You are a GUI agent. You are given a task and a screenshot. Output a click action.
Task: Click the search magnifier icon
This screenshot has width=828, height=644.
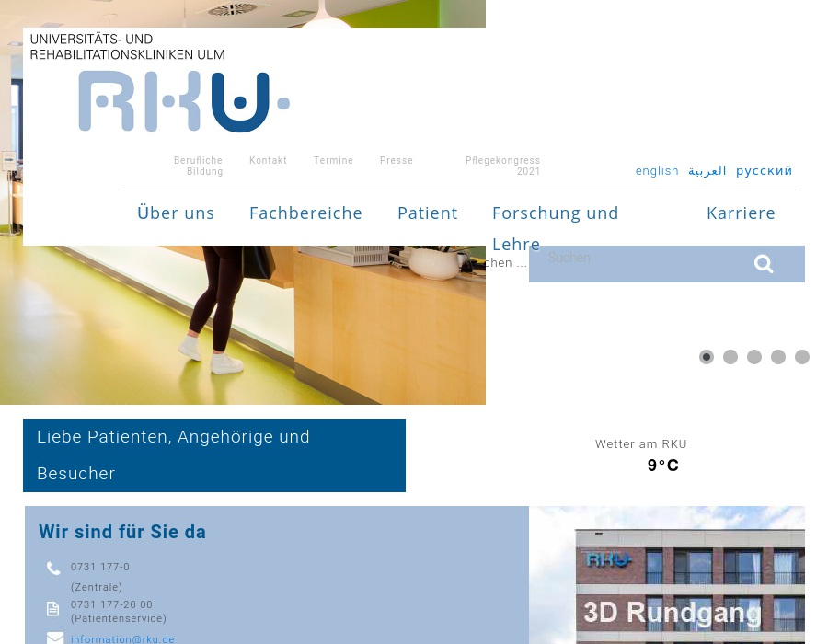click(764, 264)
